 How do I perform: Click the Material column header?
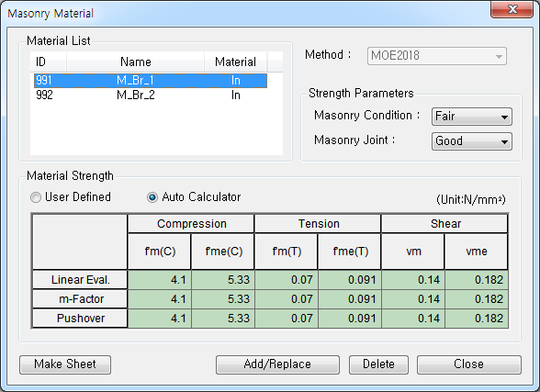235,62
